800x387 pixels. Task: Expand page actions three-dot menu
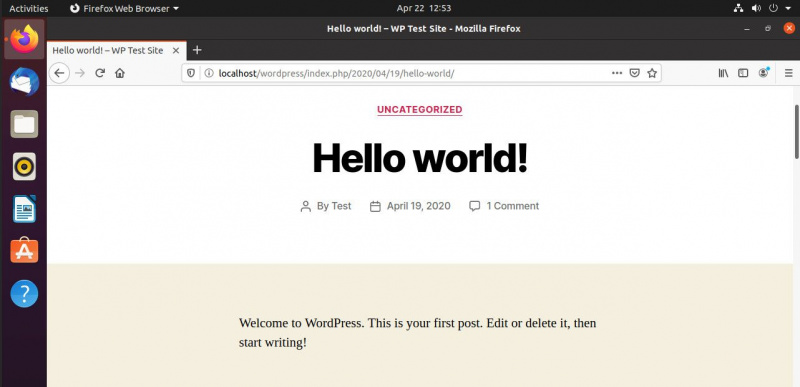click(x=617, y=73)
